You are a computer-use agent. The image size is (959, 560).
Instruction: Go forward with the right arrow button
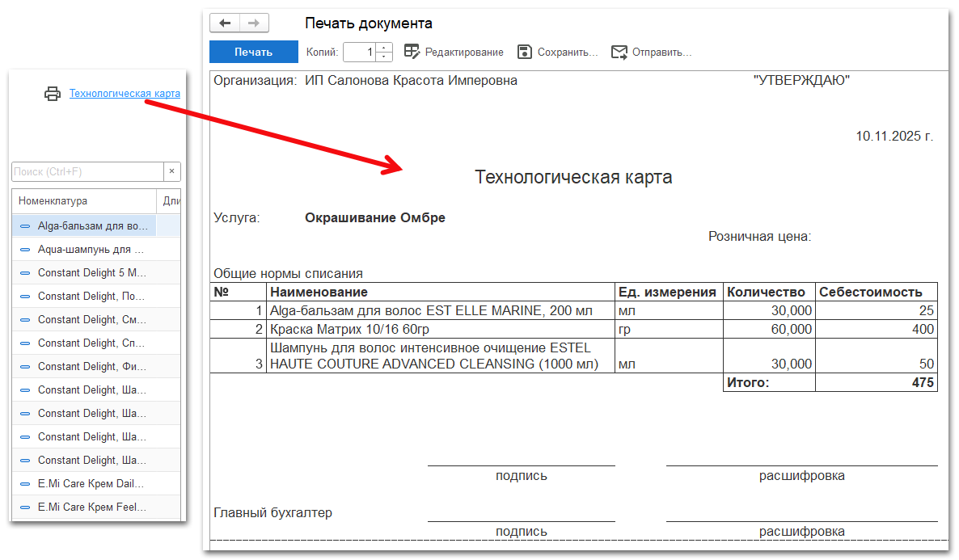tap(254, 23)
